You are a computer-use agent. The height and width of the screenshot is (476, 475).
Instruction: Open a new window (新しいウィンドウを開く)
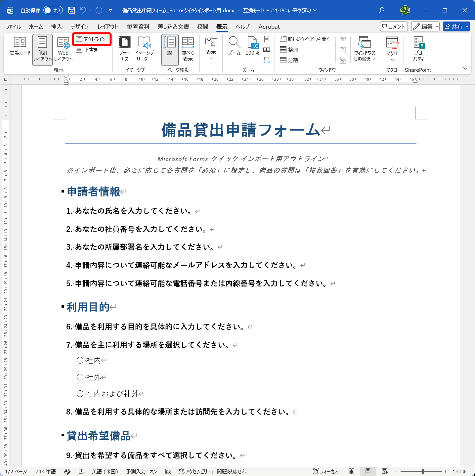coord(305,39)
